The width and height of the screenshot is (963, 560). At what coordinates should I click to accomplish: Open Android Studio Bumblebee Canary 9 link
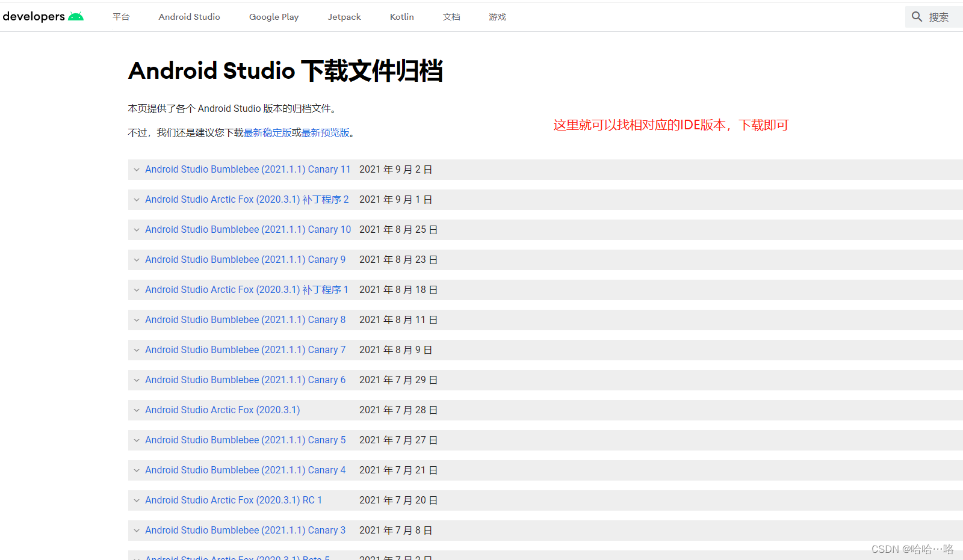pos(246,260)
